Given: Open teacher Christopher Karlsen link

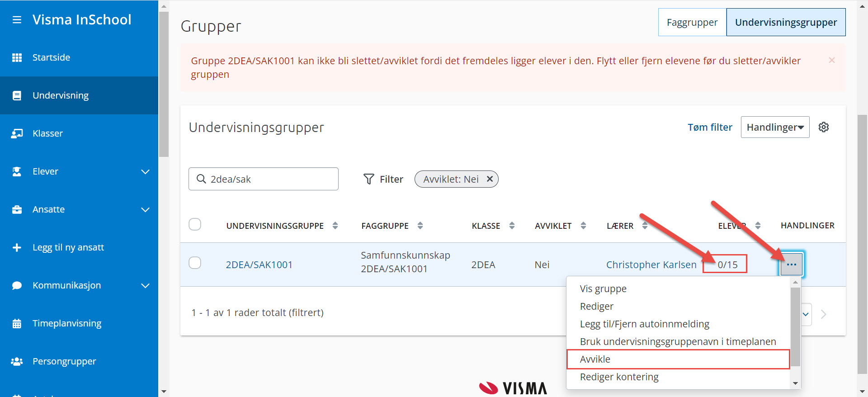Looking at the screenshot, I should click(x=651, y=265).
